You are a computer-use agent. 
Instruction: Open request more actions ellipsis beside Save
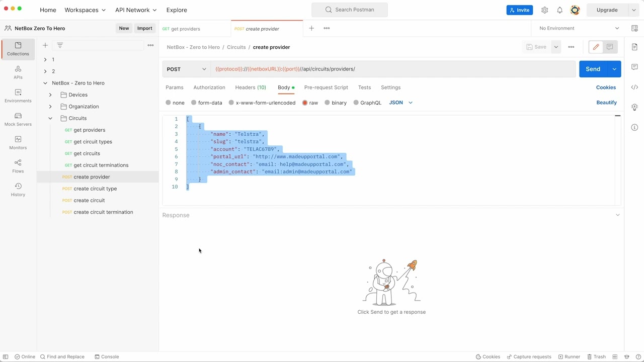tap(571, 47)
